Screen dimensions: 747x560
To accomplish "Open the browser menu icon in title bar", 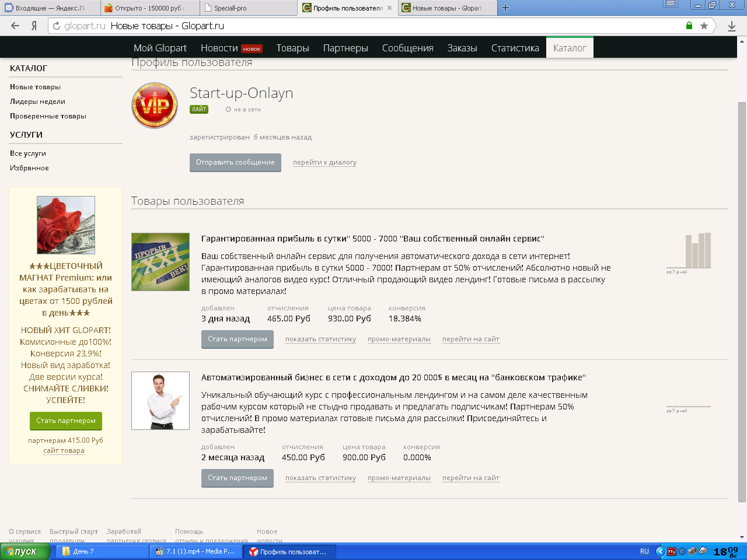I will (671, 3).
